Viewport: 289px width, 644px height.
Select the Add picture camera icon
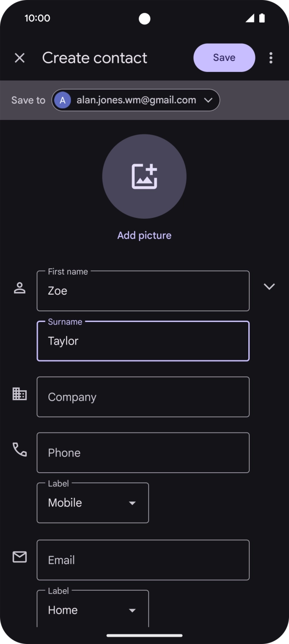[x=144, y=176]
